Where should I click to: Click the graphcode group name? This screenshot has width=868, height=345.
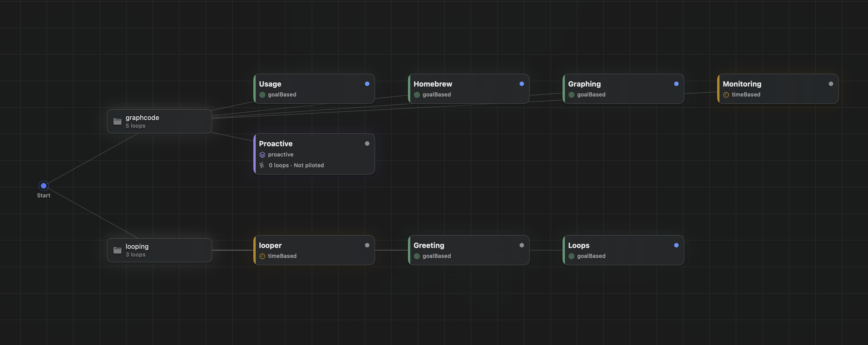click(142, 118)
